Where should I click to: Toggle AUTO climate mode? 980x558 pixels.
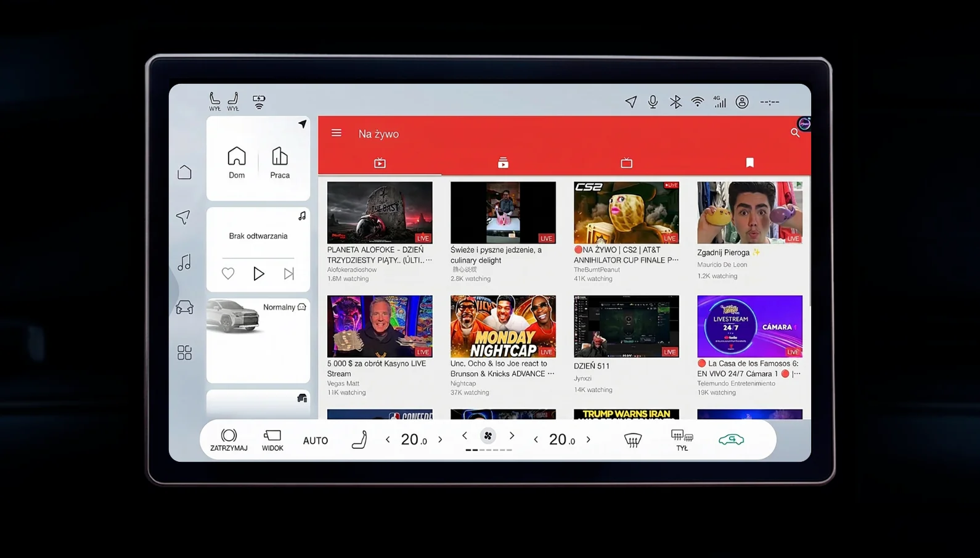tap(316, 441)
